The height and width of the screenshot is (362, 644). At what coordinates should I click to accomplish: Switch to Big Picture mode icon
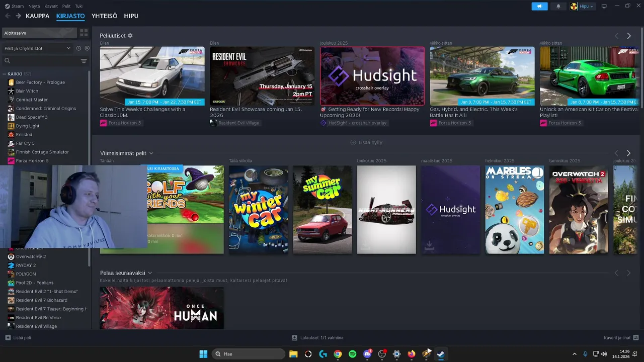(604, 6)
